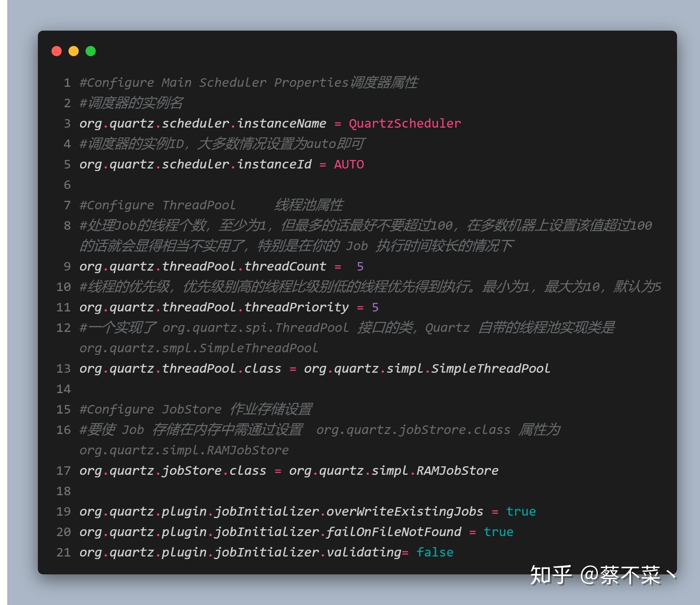Click RAMJobStore text on line 17
Viewport: 700px width, 605px height.
tap(457, 471)
